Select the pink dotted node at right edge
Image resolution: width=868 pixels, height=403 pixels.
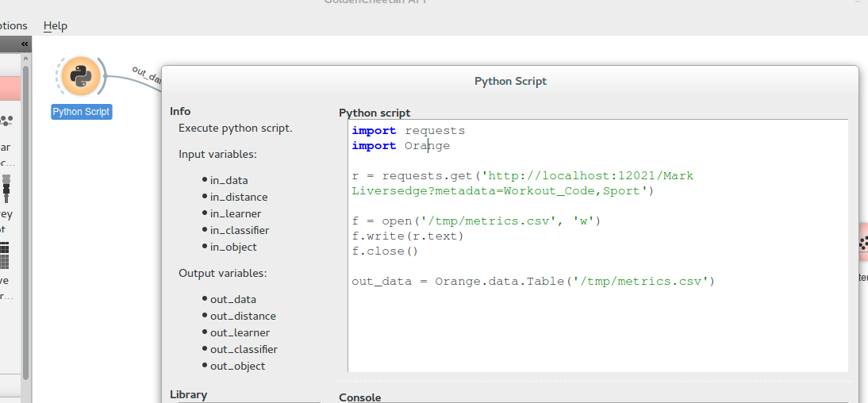pyautogui.click(x=862, y=243)
